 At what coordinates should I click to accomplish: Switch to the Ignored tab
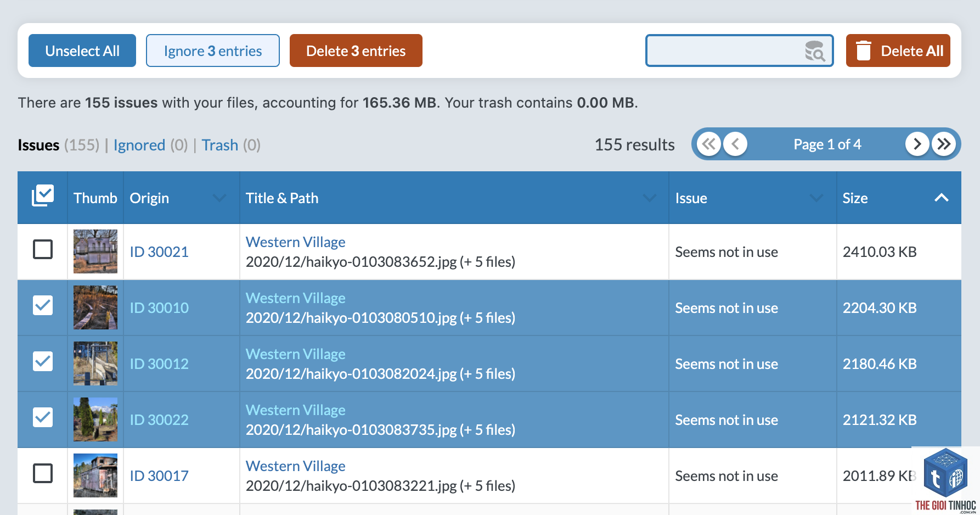click(139, 145)
